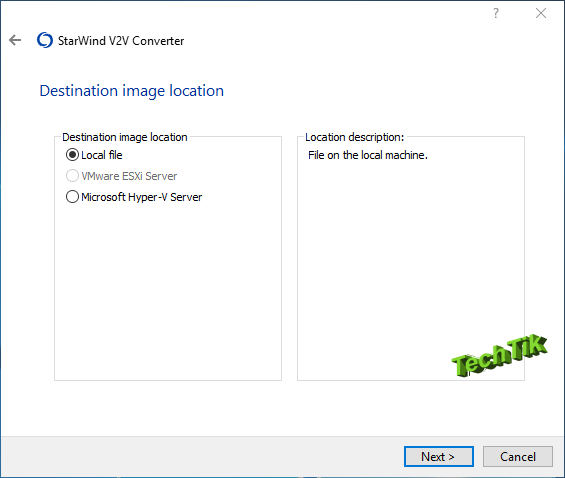
Task: Click the Destination image location heading
Action: pos(132,90)
